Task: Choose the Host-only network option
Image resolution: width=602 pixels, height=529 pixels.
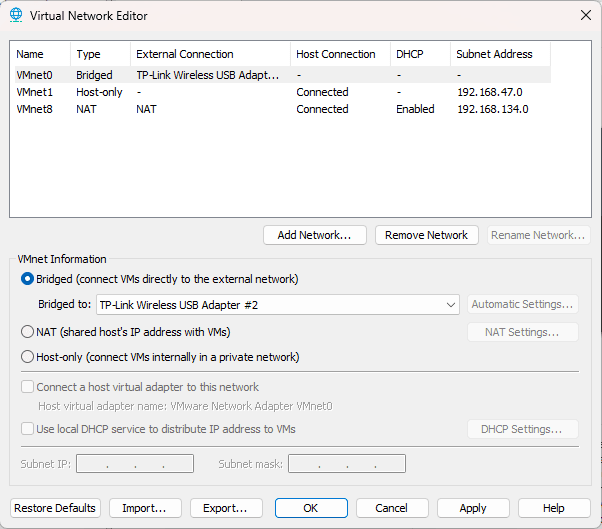Action: (28, 357)
